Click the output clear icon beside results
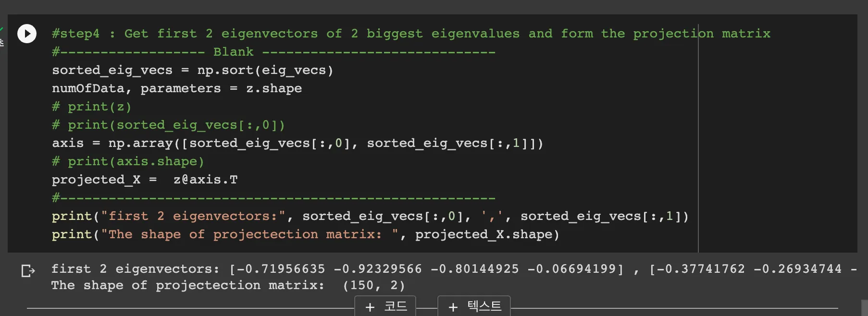This screenshot has height=316, width=868. [x=28, y=271]
